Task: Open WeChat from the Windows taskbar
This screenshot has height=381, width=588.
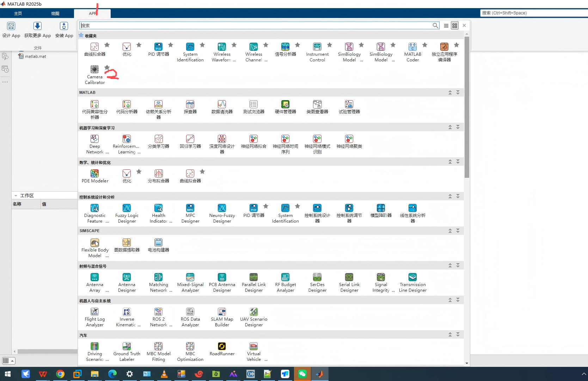Action: click(302, 374)
